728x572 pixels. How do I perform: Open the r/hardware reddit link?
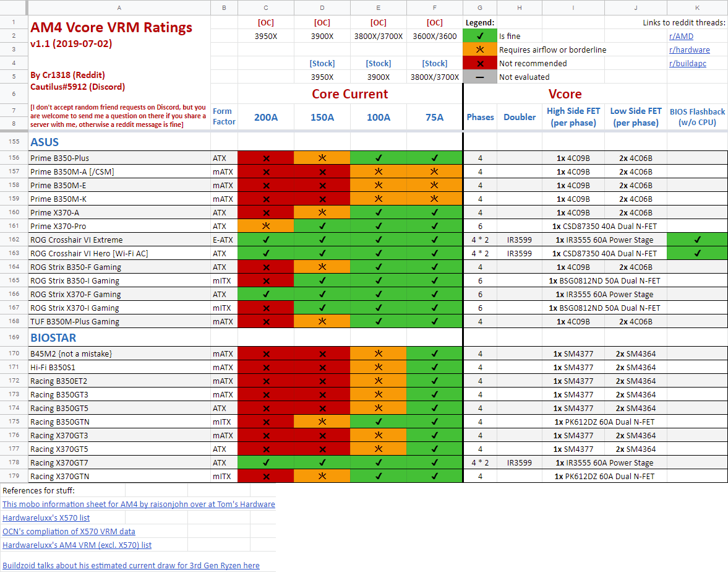tap(689, 50)
